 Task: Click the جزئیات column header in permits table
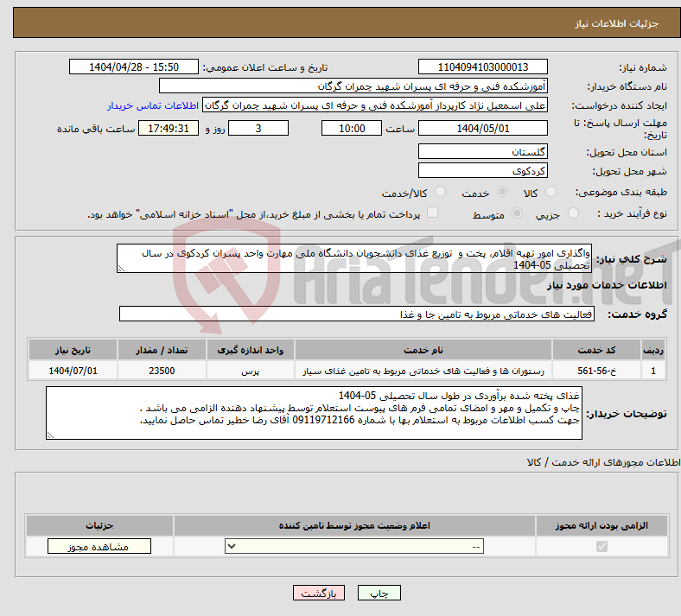coord(99,525)
